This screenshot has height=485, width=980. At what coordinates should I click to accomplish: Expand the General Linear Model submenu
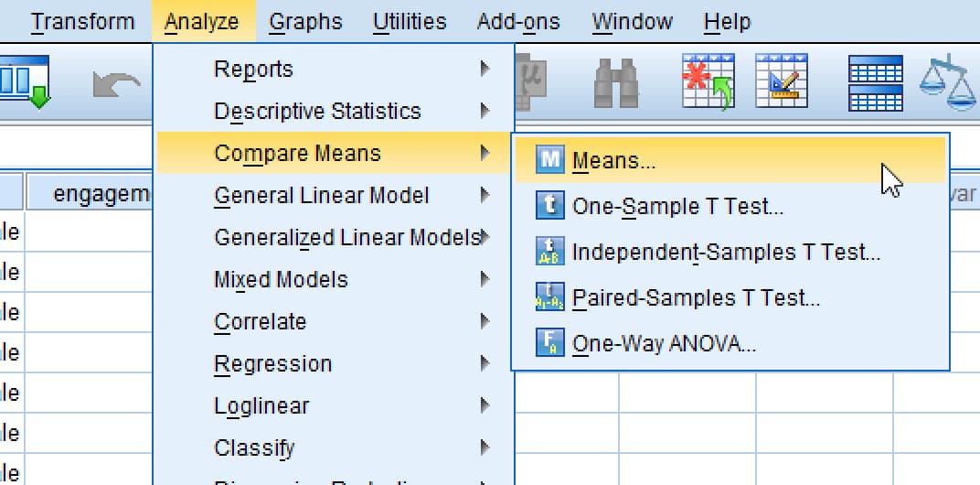pyautogui.click(x=335, y=196)
